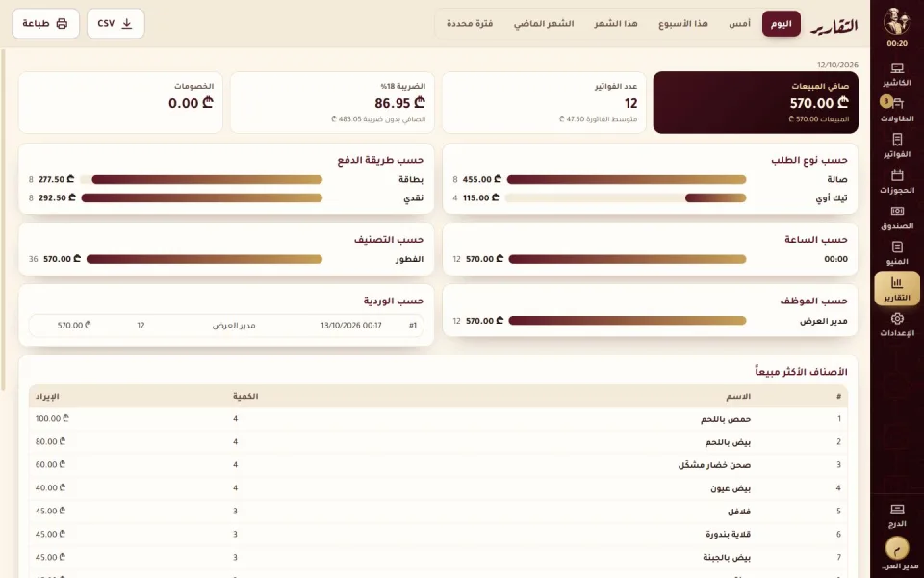This screenshot has height=578, width=924.
Task: Click the printer icon in طباعة button
Action: coord(62,23)
